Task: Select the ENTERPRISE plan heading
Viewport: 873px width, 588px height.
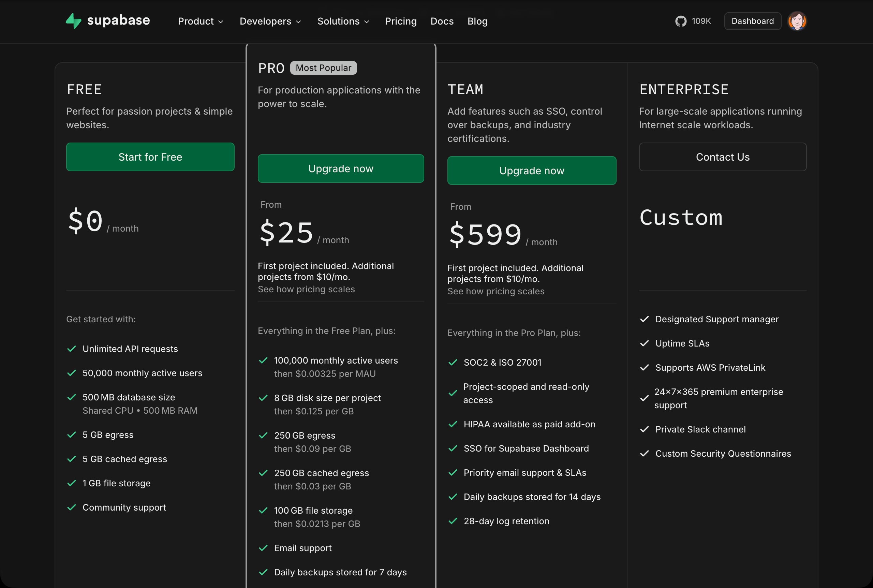Action: click(x=684, y=90)
